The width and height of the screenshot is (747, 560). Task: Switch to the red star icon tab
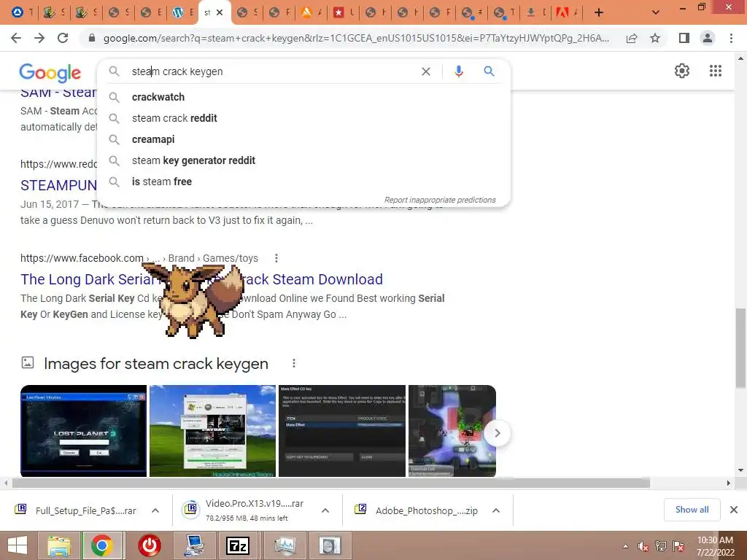(343, 13)
